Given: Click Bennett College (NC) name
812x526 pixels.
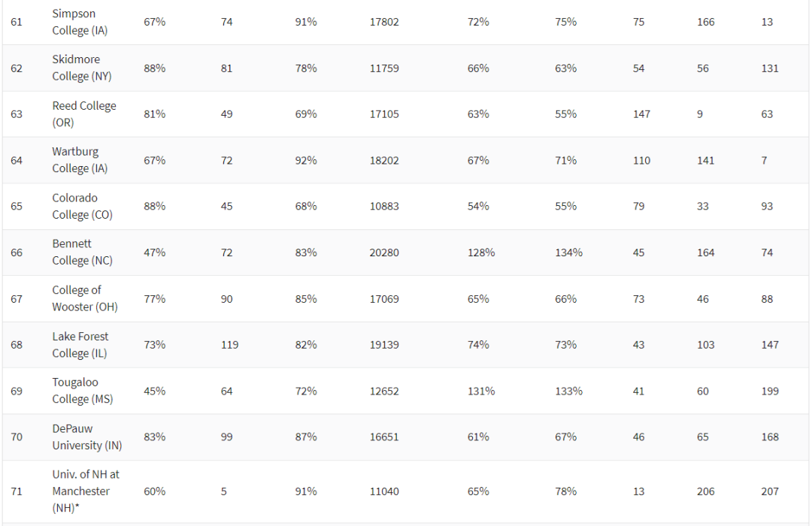Looking at the screenshot, I should click(x=83, y=252).
